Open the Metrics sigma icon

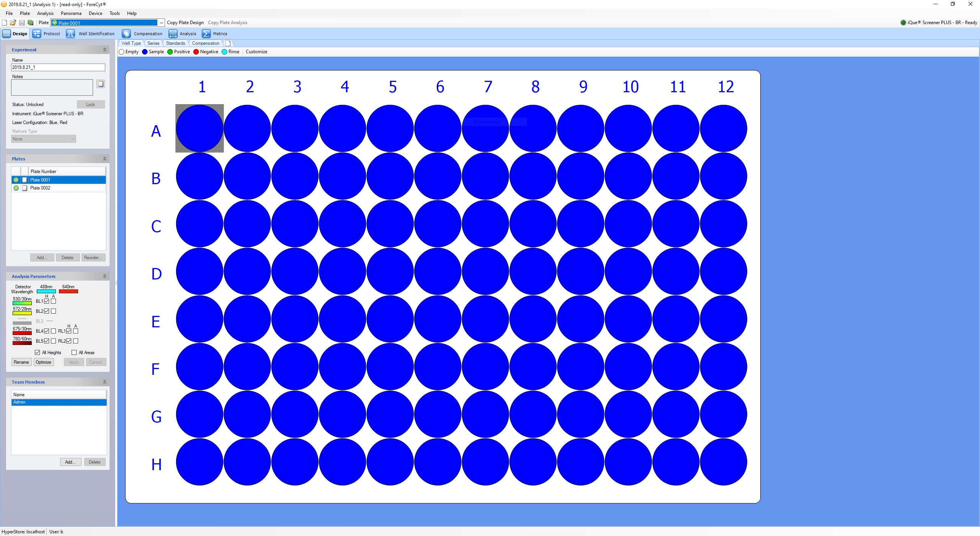[206, 34]
